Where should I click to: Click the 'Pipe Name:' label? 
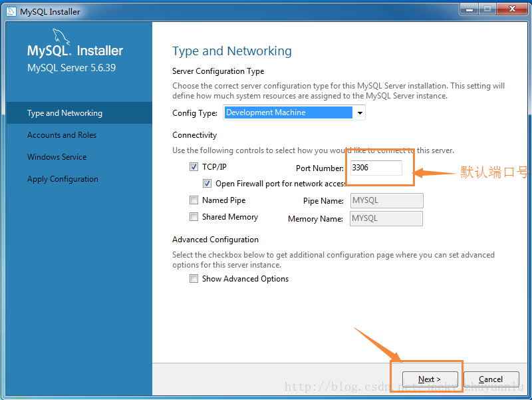323,201
